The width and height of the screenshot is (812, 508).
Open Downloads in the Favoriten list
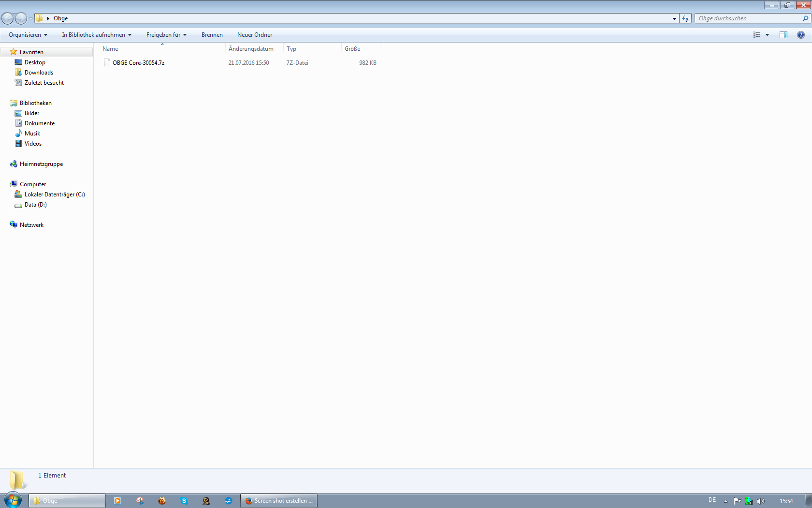click(39, 73)
